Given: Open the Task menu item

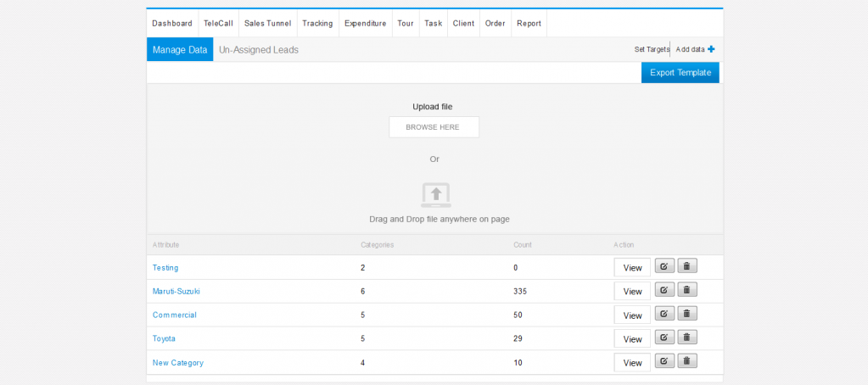Looking at the screenshot, I should point(434,23).
